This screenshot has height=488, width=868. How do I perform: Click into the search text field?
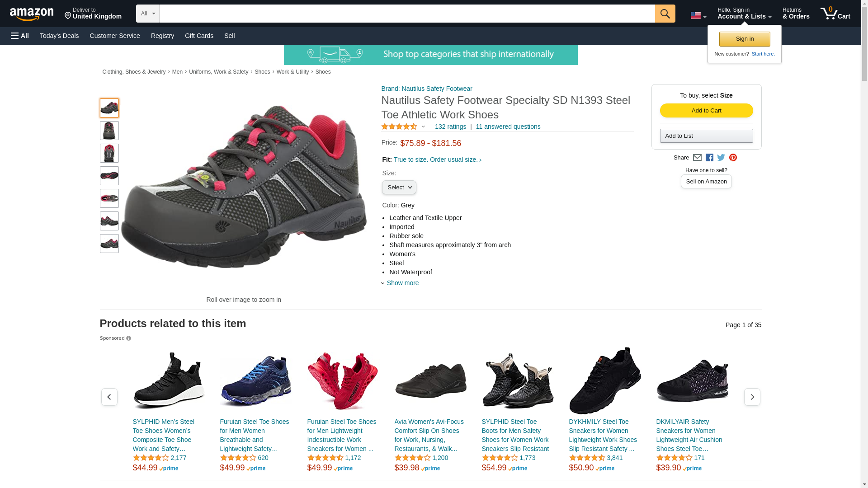click(407, 14)
